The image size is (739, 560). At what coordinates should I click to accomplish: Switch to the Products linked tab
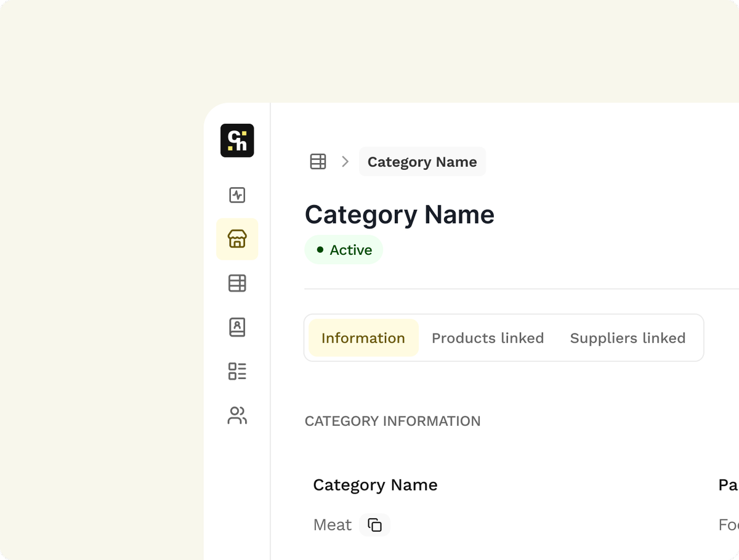488,338
